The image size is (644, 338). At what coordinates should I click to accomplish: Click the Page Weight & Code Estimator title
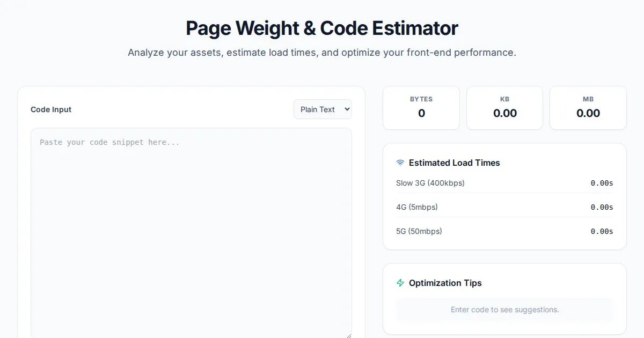(322, 28)
